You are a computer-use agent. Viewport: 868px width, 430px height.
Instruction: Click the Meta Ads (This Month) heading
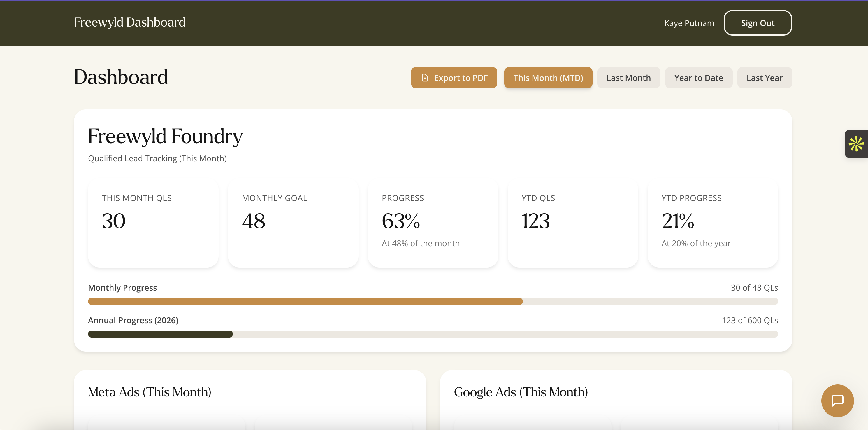coord(150,392)
